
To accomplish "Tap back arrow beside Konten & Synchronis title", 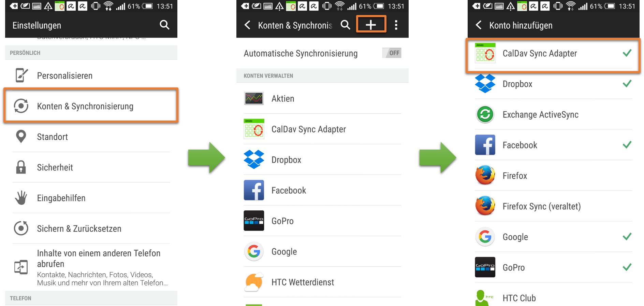I will (x=247, y=25).
